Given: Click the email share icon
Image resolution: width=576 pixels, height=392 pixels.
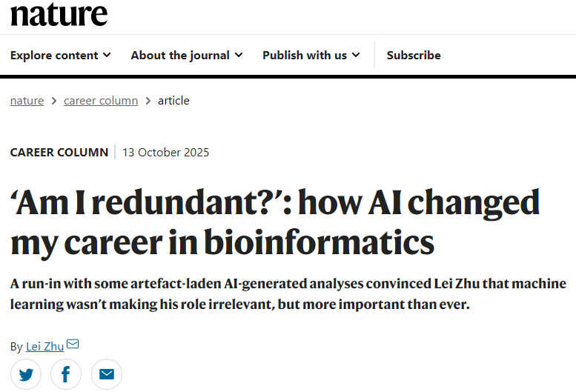Looking at the screenshot, I should [x=107, y=374].
